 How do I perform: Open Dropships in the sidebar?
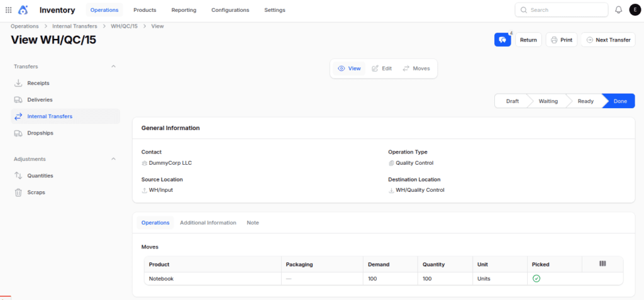click(x=65, y=133)
